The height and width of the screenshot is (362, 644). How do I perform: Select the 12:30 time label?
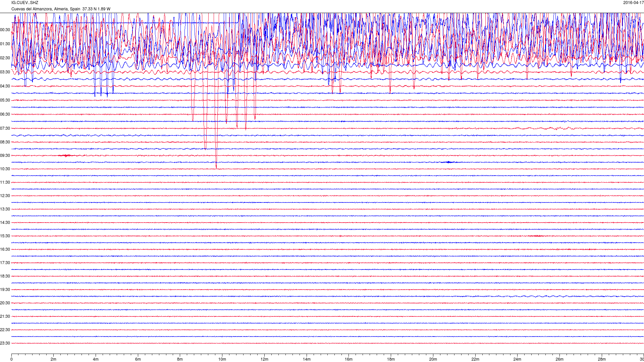click(x=5, y=196)
